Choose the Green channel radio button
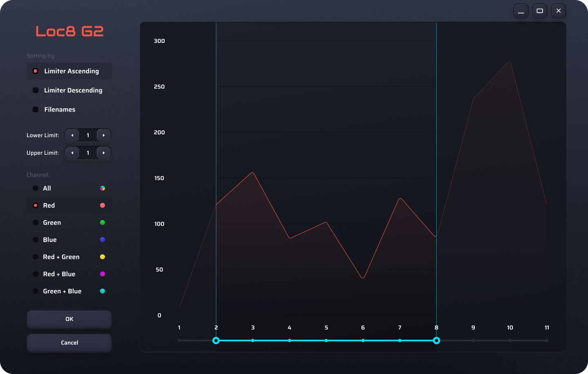This screenshot has width=588, height=374. pyautogui.click(x=36, y=223)
